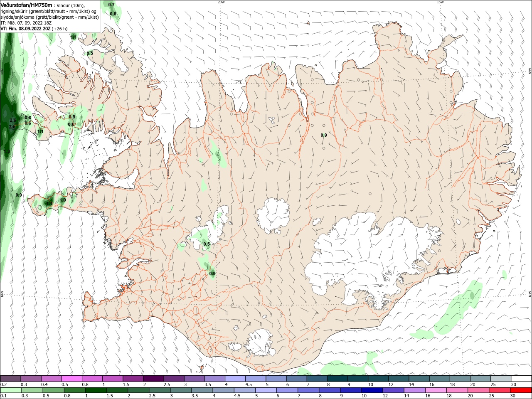This screenshot has height=399, width=532.
Task: Pick the pale lavender 4–4.5 snow legend swatch
Action: click(x=235, y=379)
